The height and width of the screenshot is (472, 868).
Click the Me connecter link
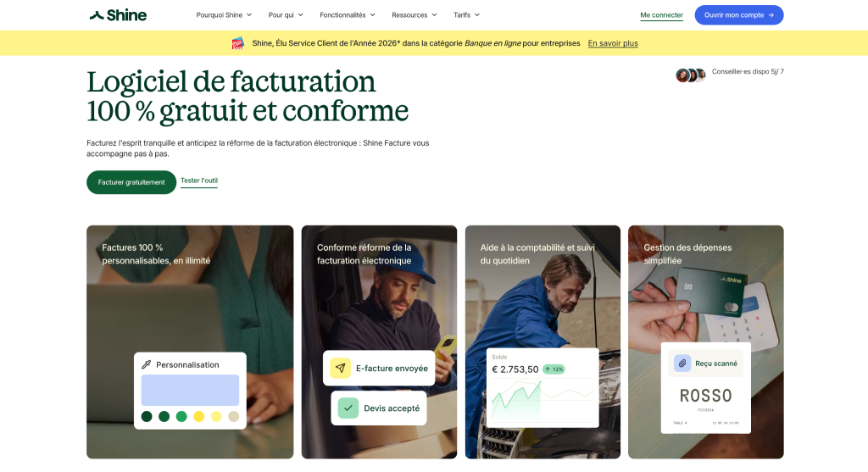661,15
